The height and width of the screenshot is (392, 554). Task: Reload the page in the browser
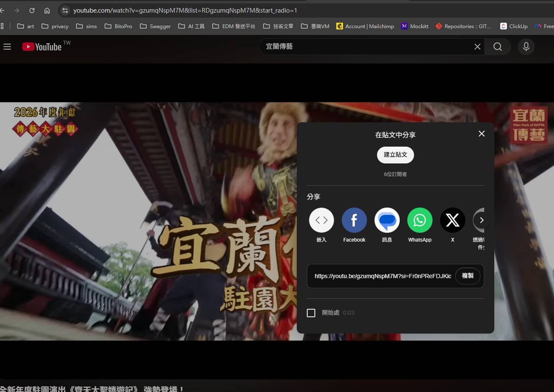coord(32,11)
